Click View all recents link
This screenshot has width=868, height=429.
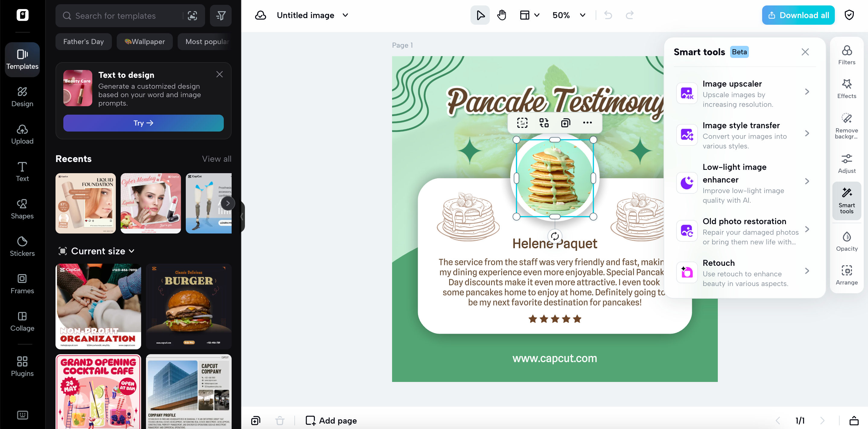click(216, 159)
